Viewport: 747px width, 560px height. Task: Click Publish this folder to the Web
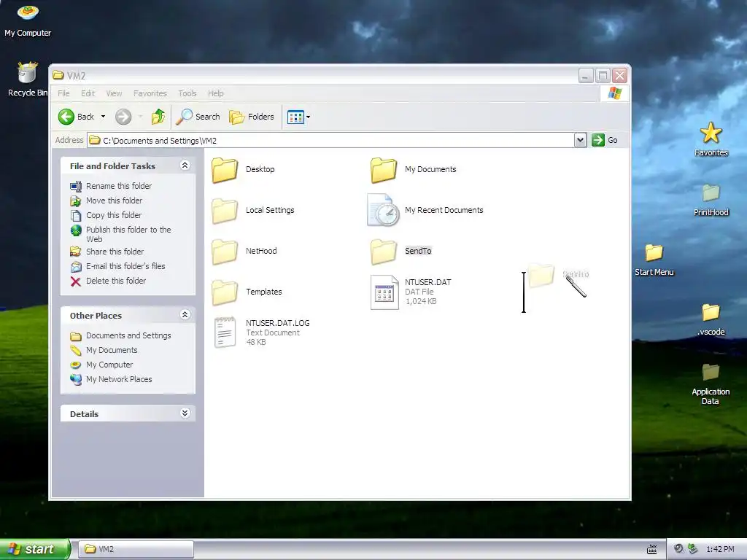(128, 234)
